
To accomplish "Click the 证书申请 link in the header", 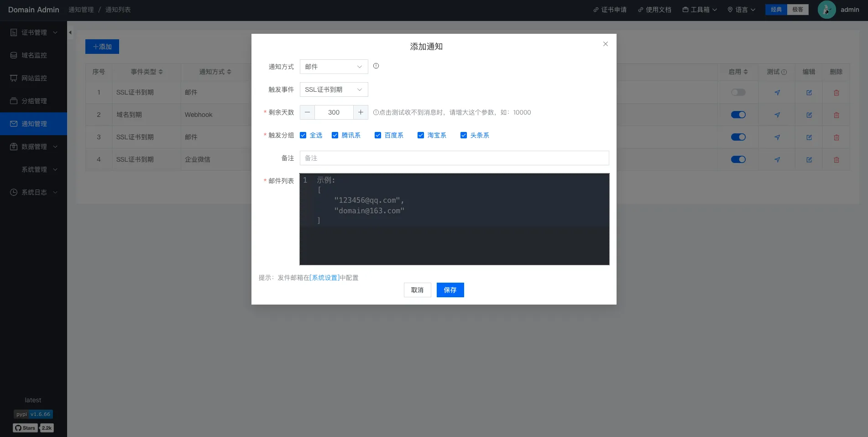I will click(x=610, y=10).
